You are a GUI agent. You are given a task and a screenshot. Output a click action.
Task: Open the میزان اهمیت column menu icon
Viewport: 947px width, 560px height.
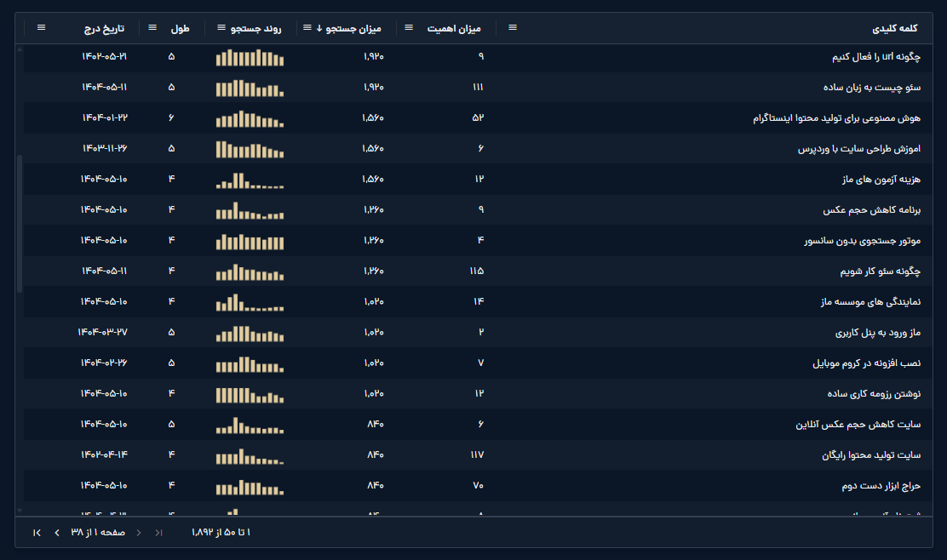[x=409, y=28]
